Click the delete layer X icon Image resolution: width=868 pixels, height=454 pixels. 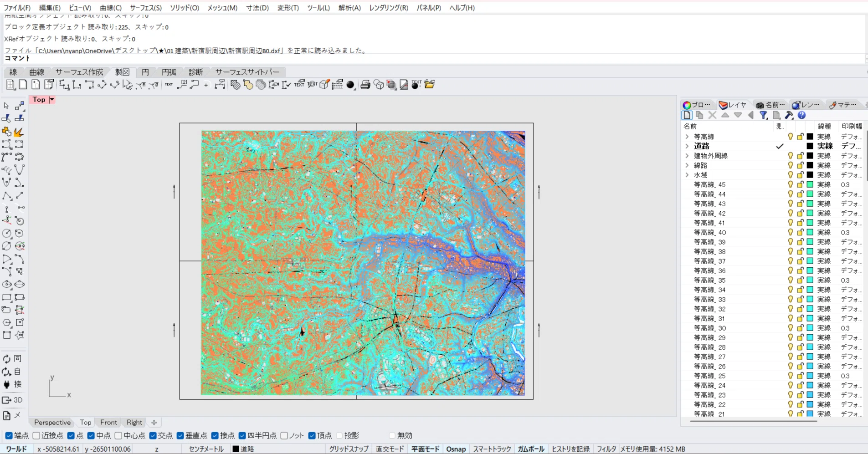click(713, 115)
